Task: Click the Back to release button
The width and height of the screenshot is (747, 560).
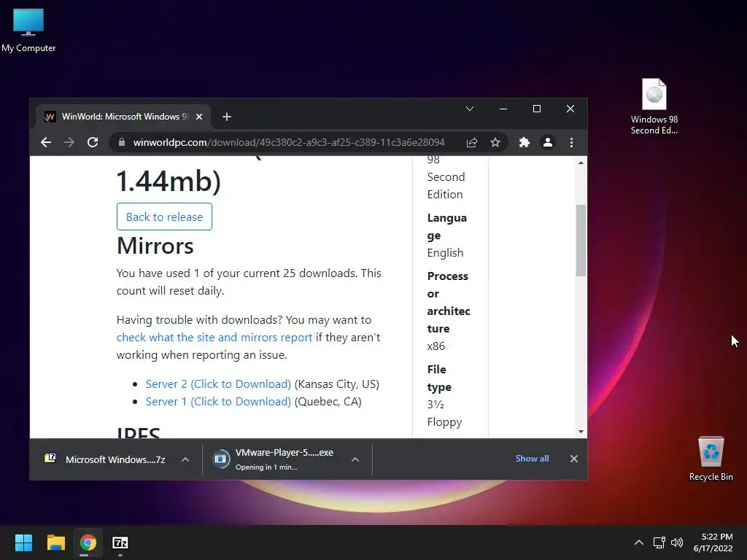Action: coord(164,217)
